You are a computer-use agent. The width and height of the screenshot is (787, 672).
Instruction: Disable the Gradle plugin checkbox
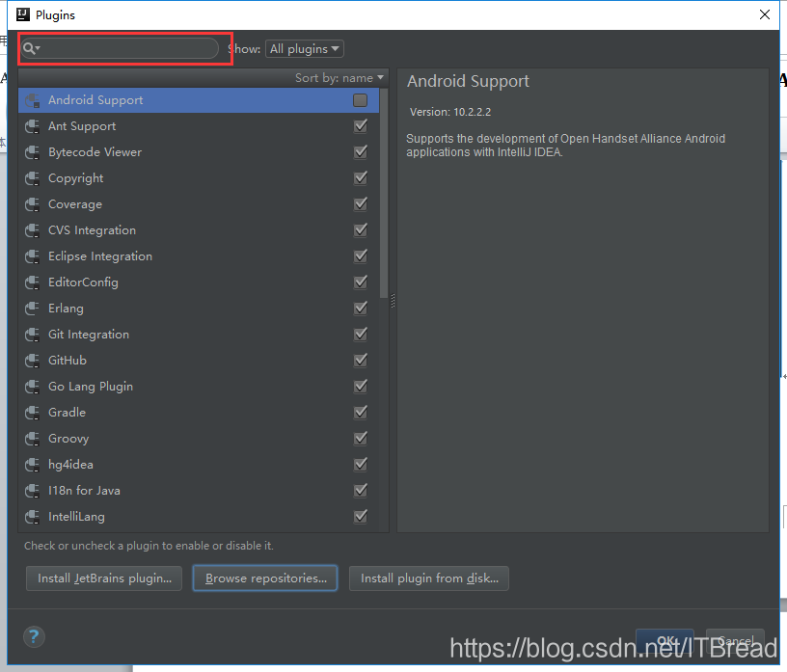[361, 413]
